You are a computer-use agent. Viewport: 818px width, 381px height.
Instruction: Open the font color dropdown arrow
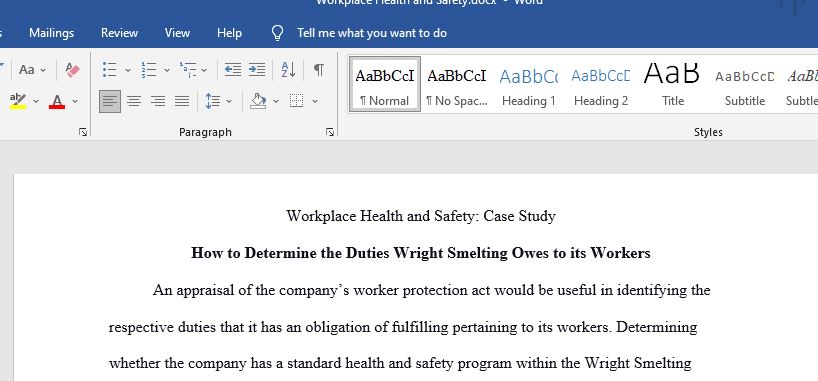point(75,101)
